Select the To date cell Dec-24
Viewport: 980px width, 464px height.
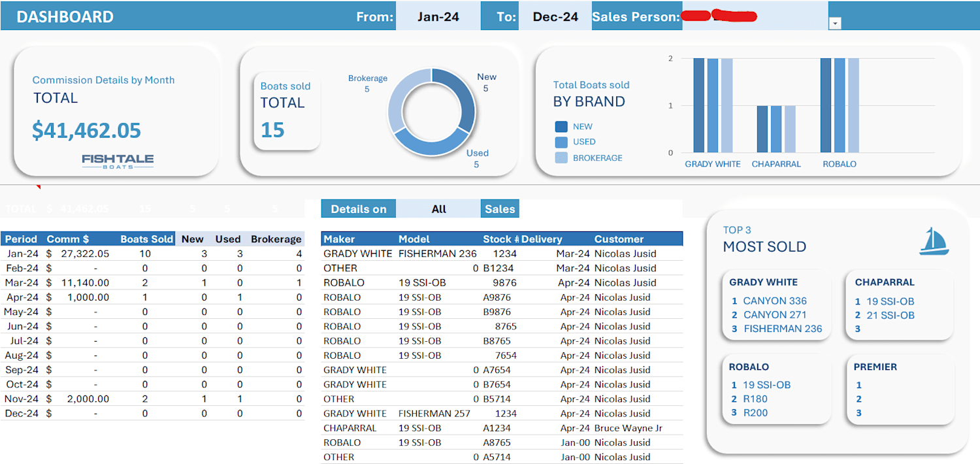tap(555, 17)
